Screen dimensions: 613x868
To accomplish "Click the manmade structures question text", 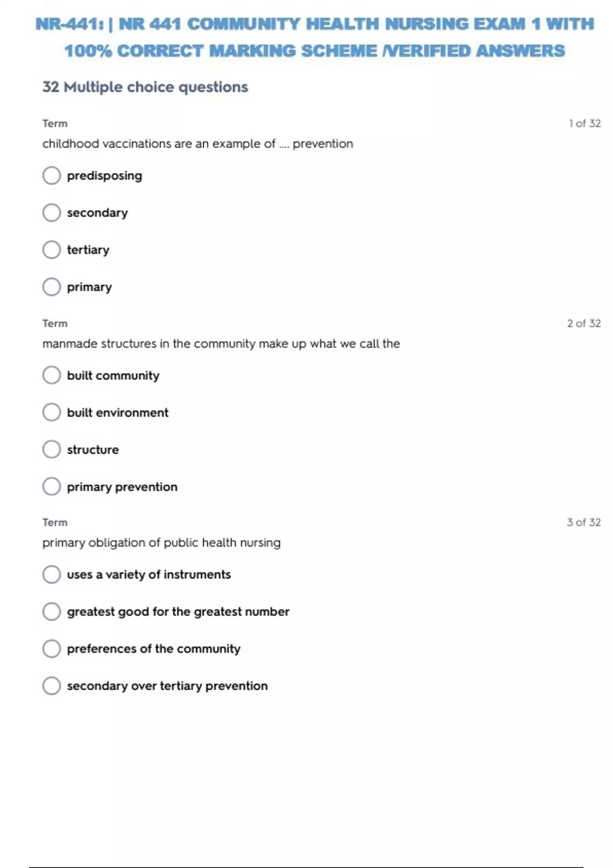I will click(221, 344).
